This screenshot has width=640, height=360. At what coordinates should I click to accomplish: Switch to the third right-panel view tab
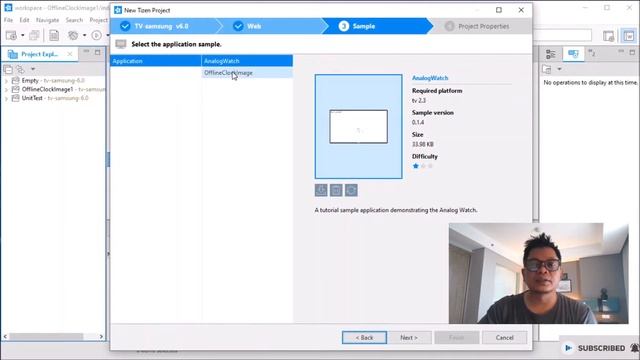591,53
